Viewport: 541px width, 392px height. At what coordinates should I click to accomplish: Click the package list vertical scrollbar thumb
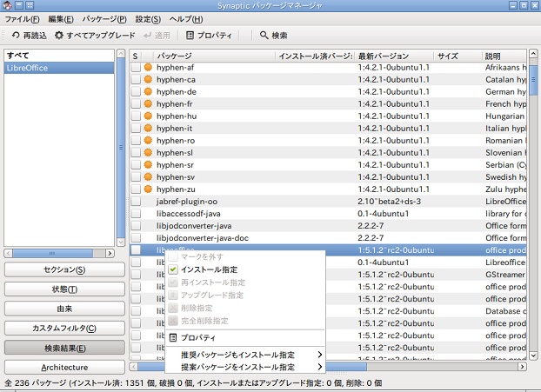pyautogui.click(x=533, y=79)
